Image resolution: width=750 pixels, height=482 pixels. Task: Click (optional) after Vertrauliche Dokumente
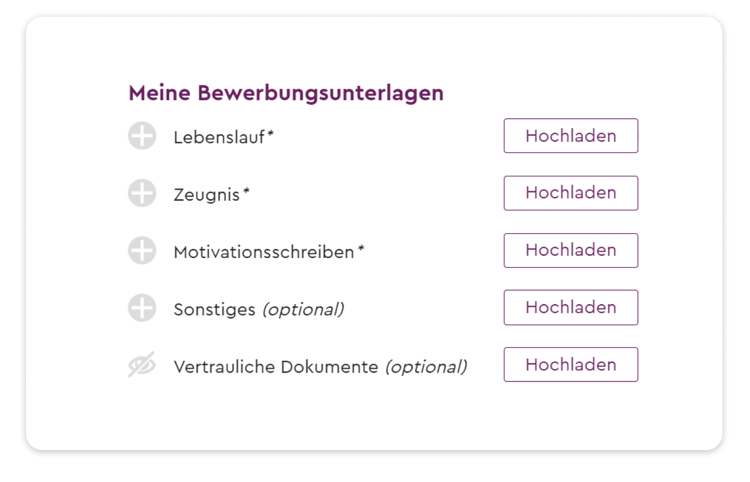(x=426, y=367)
